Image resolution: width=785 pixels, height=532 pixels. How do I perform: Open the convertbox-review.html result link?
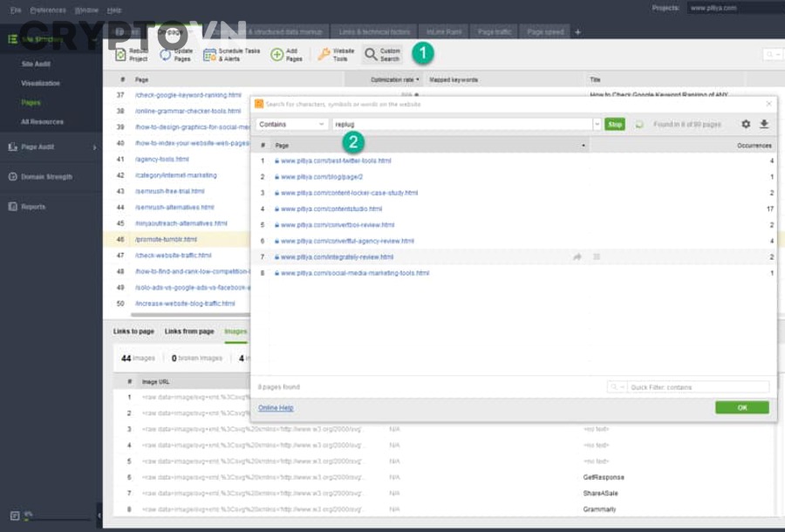[x=338, y=225]
